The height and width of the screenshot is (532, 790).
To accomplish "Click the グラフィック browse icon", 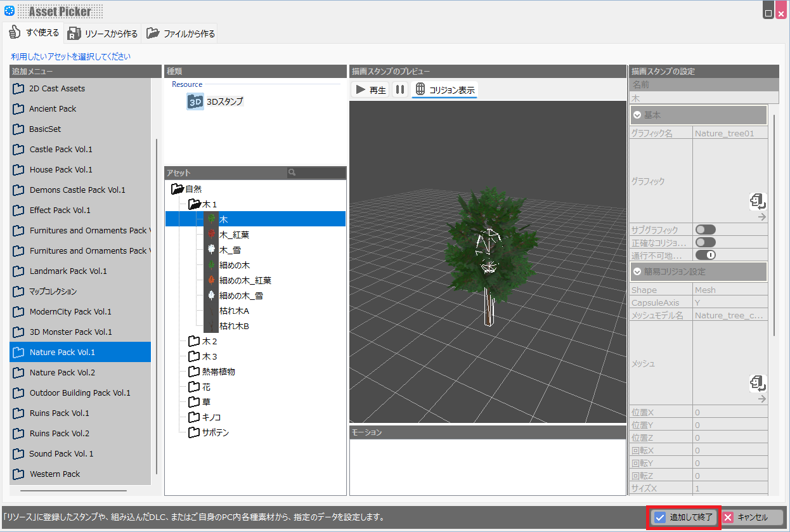I will point(758,202).
